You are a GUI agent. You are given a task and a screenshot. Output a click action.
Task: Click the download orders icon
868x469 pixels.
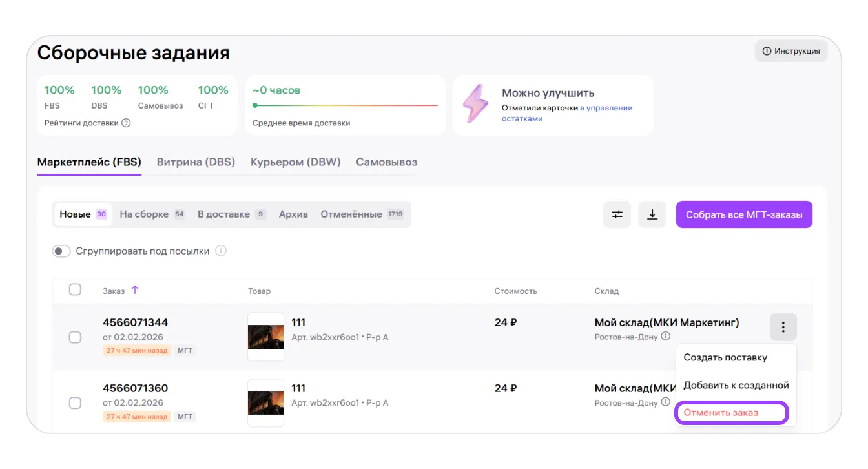click(x=652, y=214)
